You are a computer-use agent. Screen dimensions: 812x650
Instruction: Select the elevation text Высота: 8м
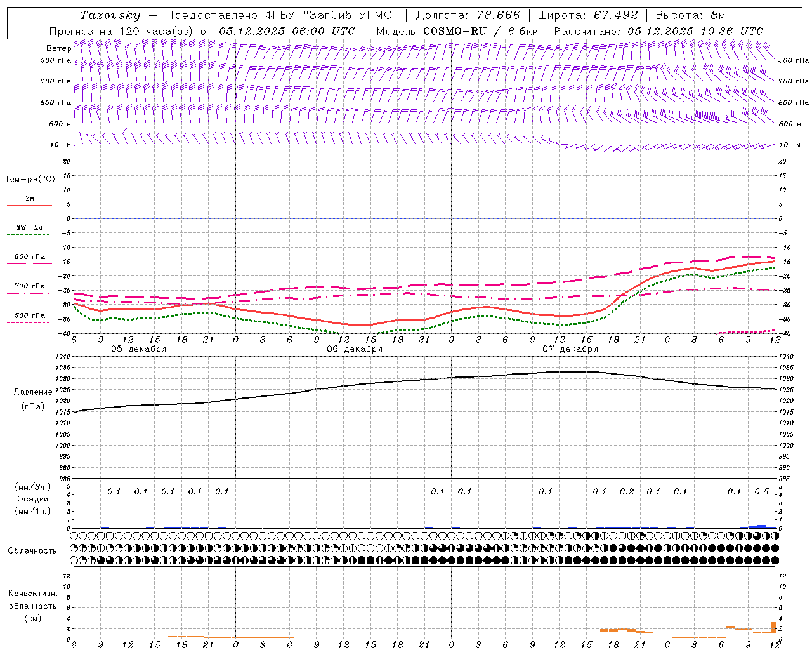(x=690, y=15)
